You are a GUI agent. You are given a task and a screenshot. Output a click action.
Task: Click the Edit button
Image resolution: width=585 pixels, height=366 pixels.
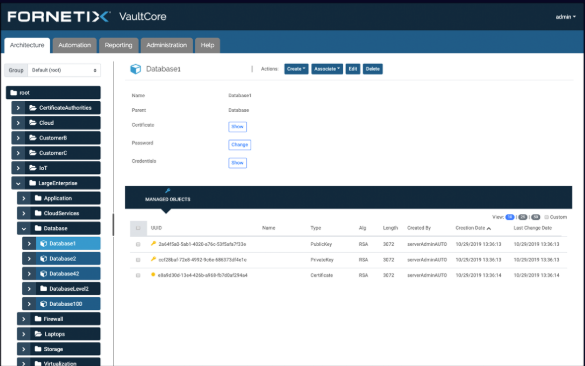tap(353, 69)
